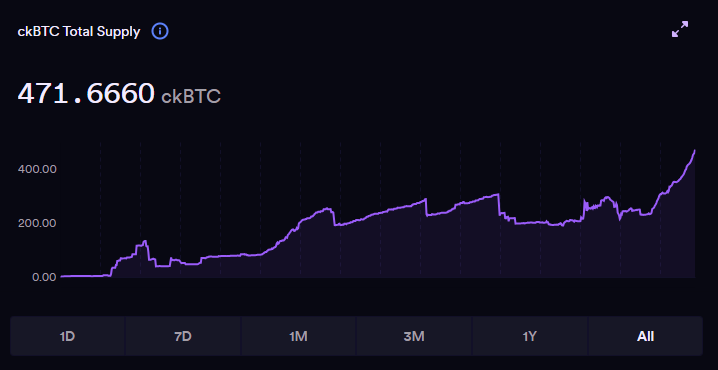Choose the All time range tab

click(645, 336)
